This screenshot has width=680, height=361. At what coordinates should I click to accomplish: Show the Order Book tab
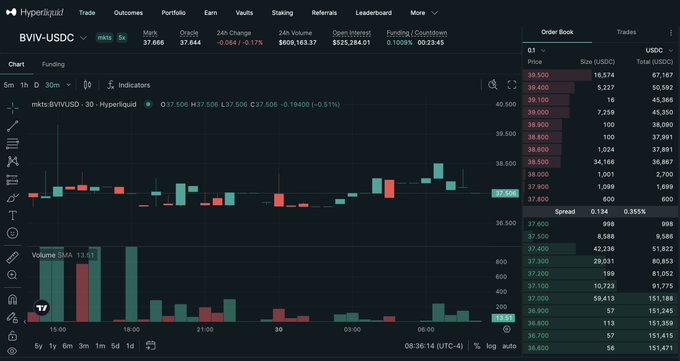[557, 32]
